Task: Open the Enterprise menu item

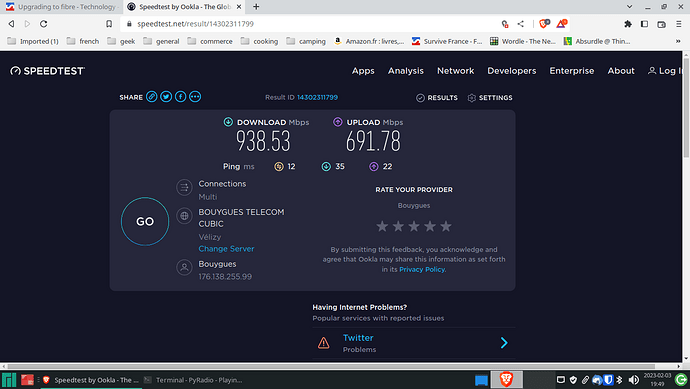Action: pyautogui.click(x=572, y=71)
